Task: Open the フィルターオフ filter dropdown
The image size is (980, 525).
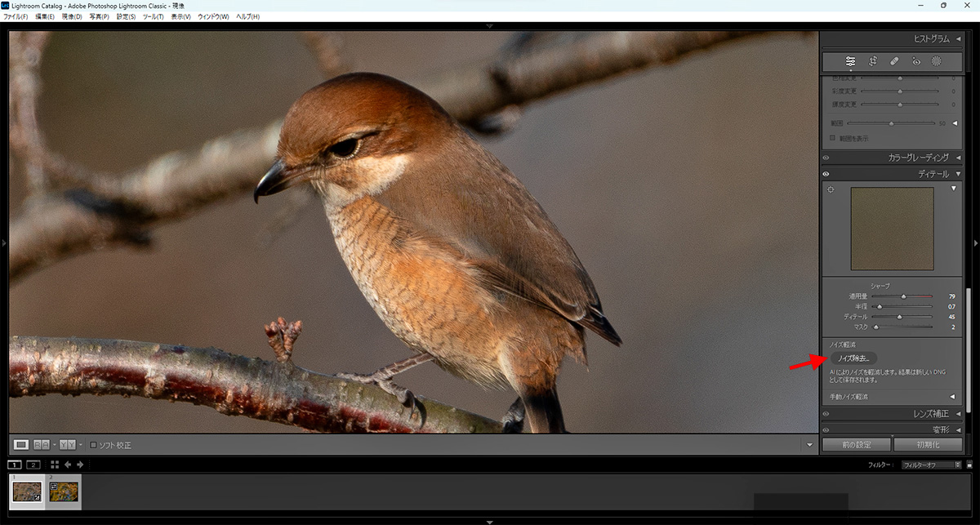Action: coord(932,465)
